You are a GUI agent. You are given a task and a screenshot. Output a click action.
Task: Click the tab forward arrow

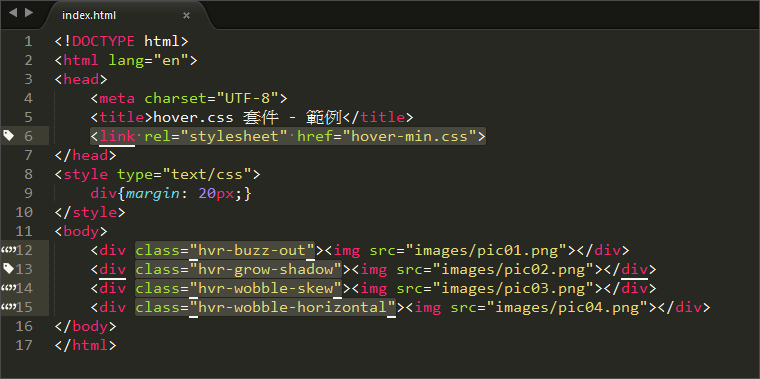(30, 13)
